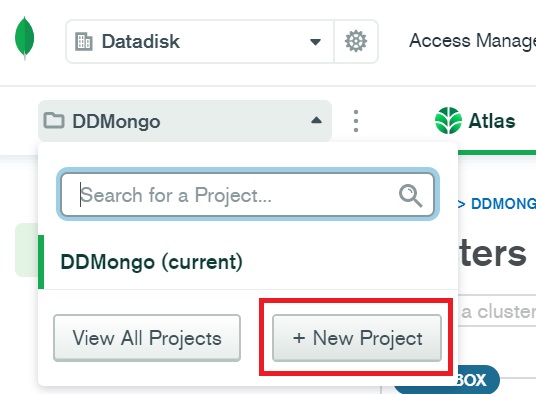Open the three-dot project options menu
This screenshot has width=536, height=394.
pyautogui.click(x=356, y=121)
